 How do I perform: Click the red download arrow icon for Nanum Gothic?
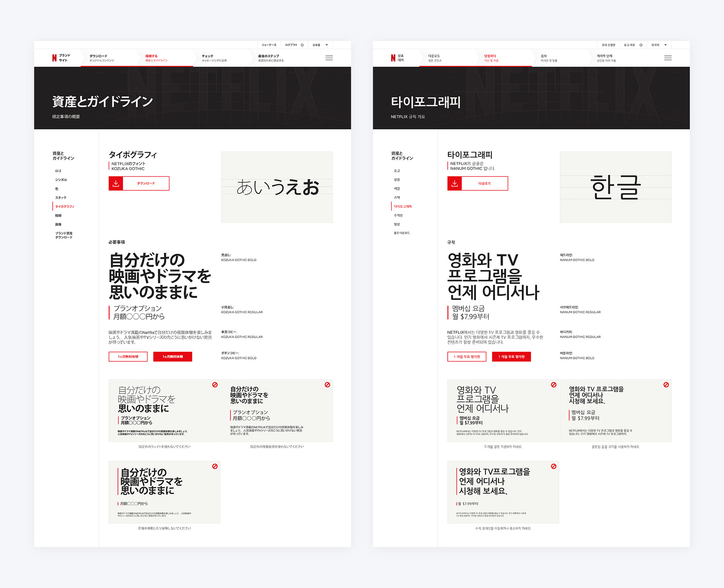click(x=454, y=183)
